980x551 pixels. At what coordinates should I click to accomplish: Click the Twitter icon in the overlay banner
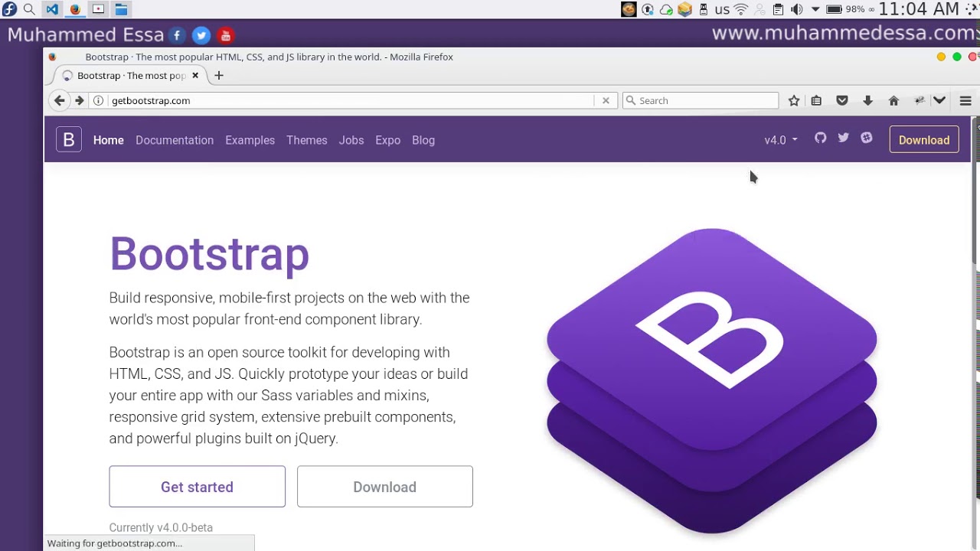coord(201,35)
